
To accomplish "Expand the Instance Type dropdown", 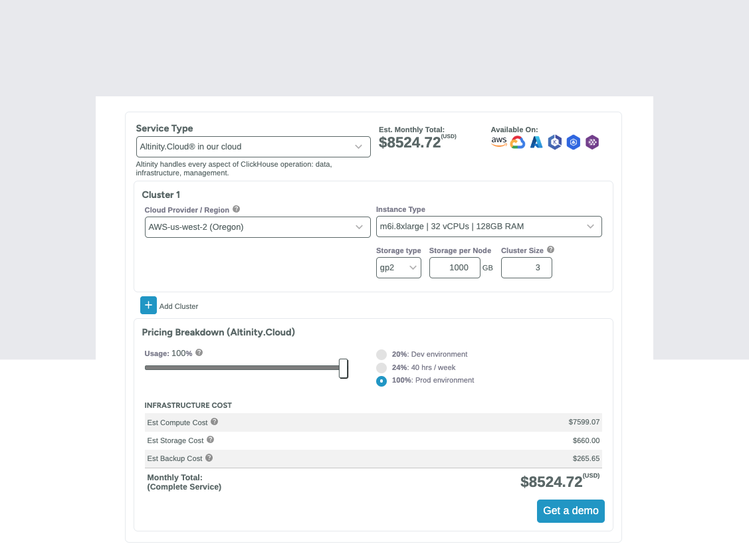I will 488,227.
